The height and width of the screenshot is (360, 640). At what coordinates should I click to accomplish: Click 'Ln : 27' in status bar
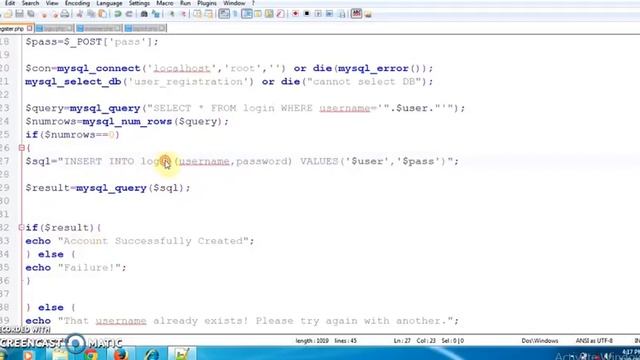point(402,340)
